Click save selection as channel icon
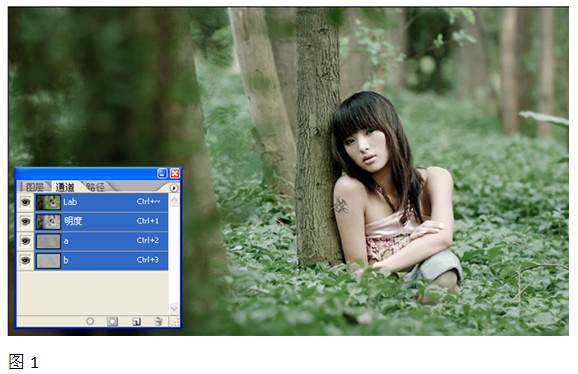 (x=112, y=321)
